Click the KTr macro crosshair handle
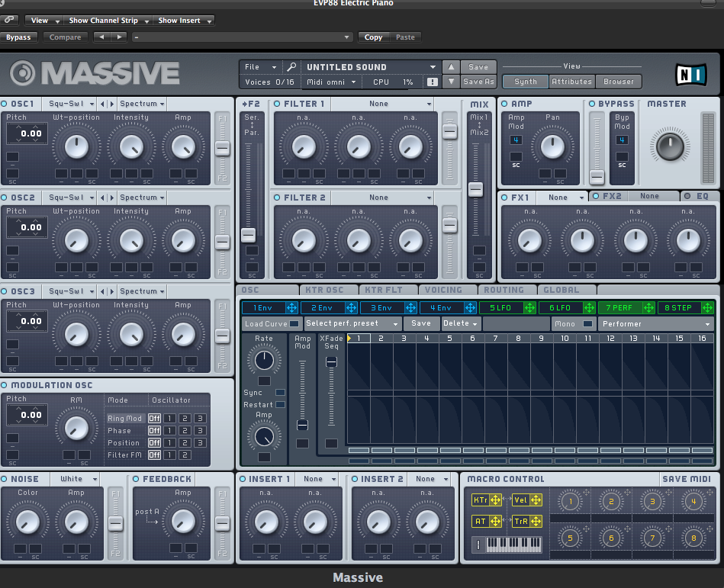The image size is (724, 588). point(495,500)
